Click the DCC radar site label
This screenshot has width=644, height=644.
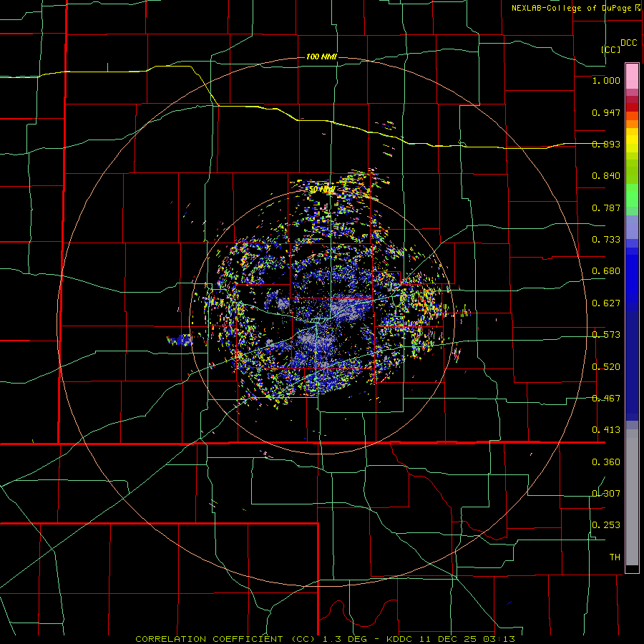point(628,43)
